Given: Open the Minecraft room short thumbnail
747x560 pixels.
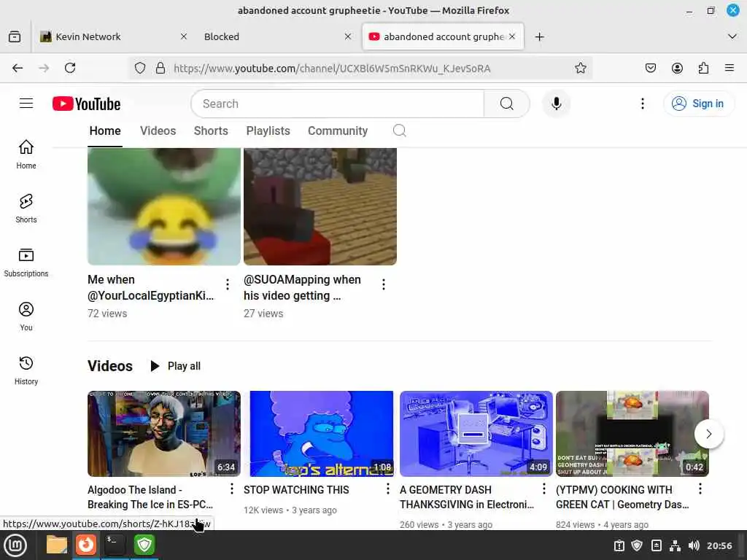Looking at the screenshot, I should (x=320, y=206).
